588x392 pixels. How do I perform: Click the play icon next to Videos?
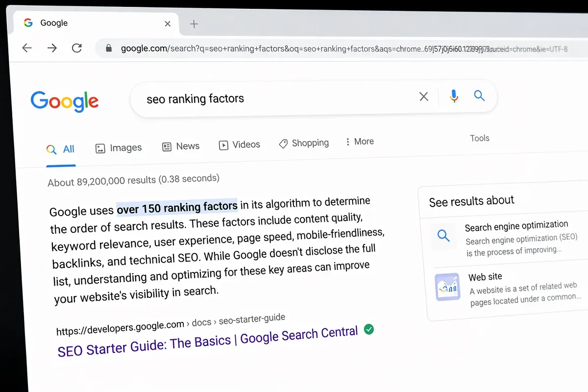pos(223,145)
